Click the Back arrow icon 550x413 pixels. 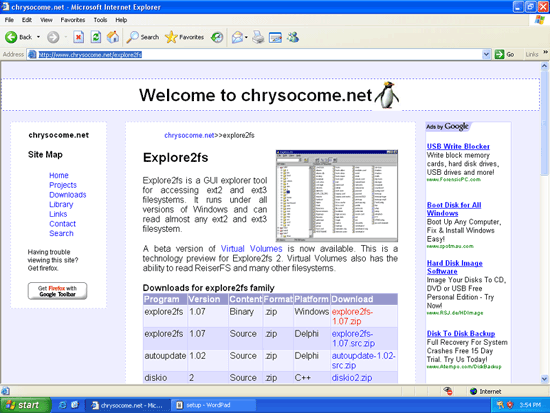click(11, 37)
